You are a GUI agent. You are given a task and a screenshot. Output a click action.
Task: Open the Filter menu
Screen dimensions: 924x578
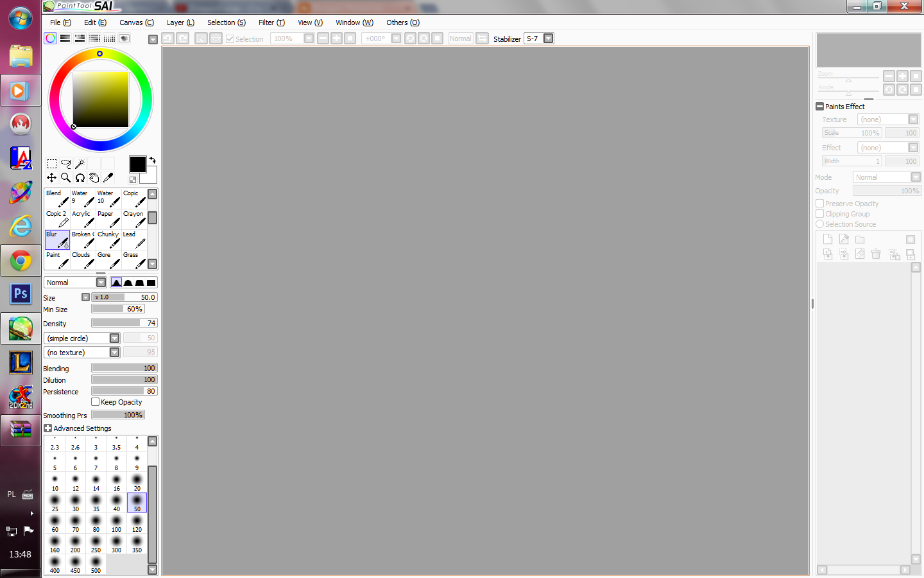click(271, 22)
